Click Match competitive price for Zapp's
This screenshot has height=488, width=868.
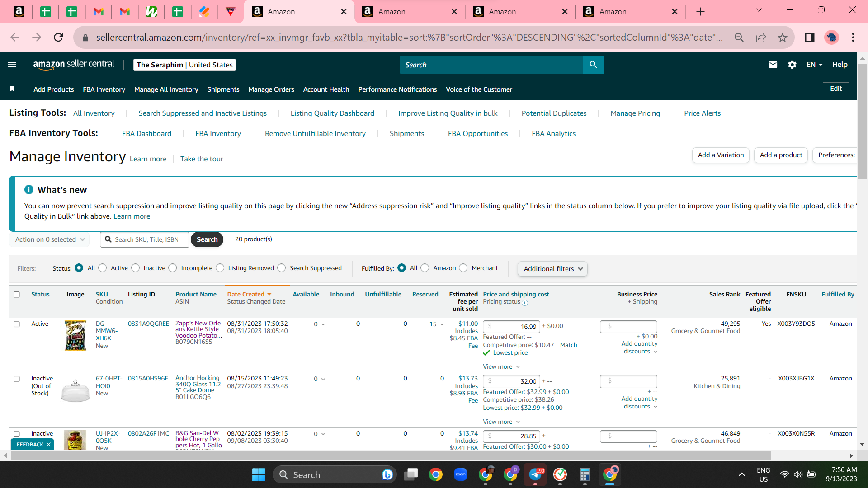(x=568, y=345)
